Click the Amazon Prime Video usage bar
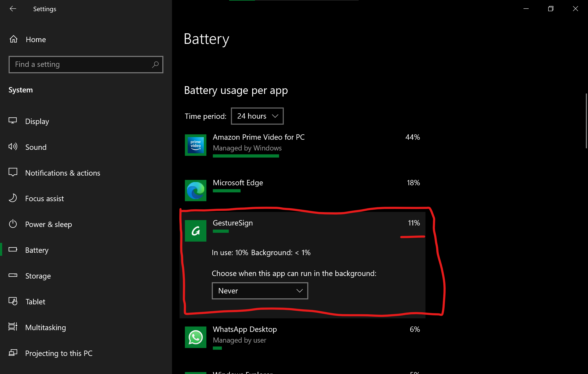 246,156
